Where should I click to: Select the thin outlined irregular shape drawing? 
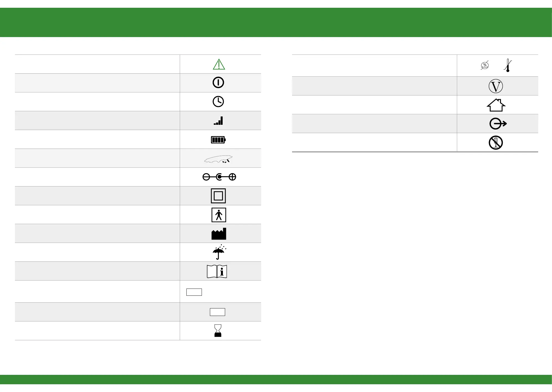(218, 159)
